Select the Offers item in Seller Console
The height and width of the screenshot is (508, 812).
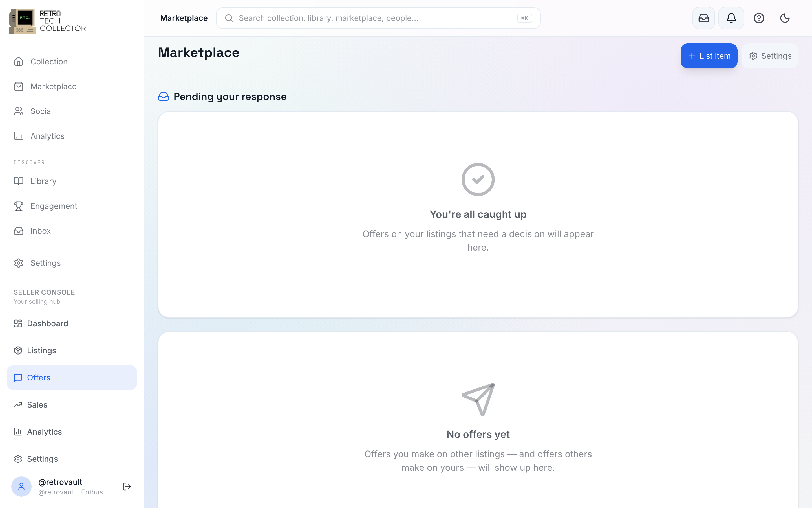pos(72,378)
